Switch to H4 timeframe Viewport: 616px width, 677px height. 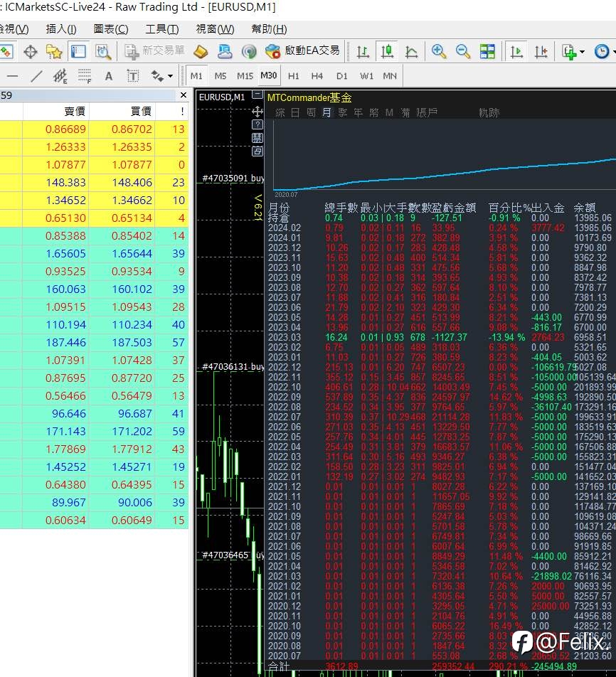click(317, 76)
